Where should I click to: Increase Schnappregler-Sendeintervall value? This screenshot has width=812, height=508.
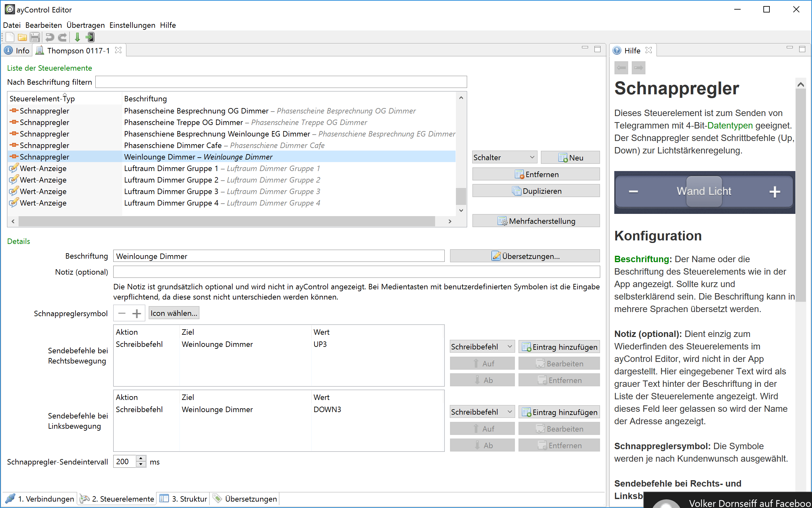tap(141, 459)
